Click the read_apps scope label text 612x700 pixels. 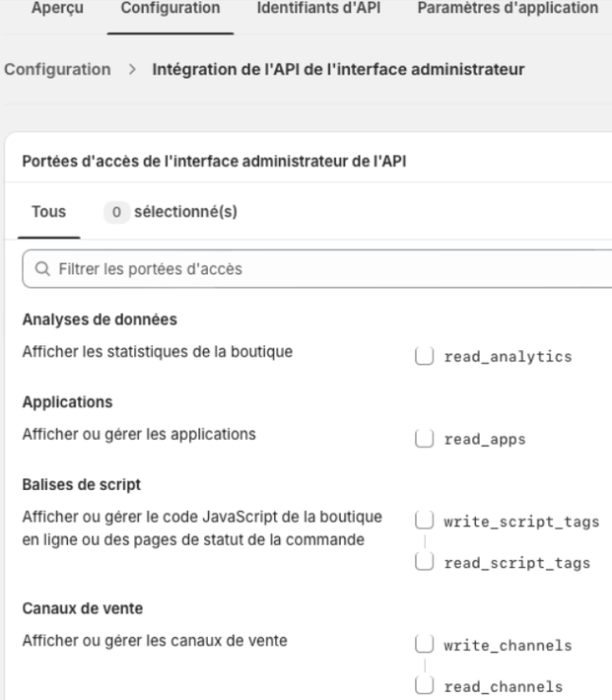485,440
